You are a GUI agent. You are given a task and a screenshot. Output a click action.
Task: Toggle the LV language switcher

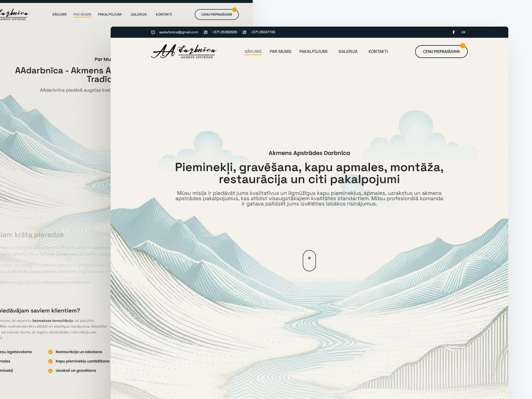tap(464, 32)
